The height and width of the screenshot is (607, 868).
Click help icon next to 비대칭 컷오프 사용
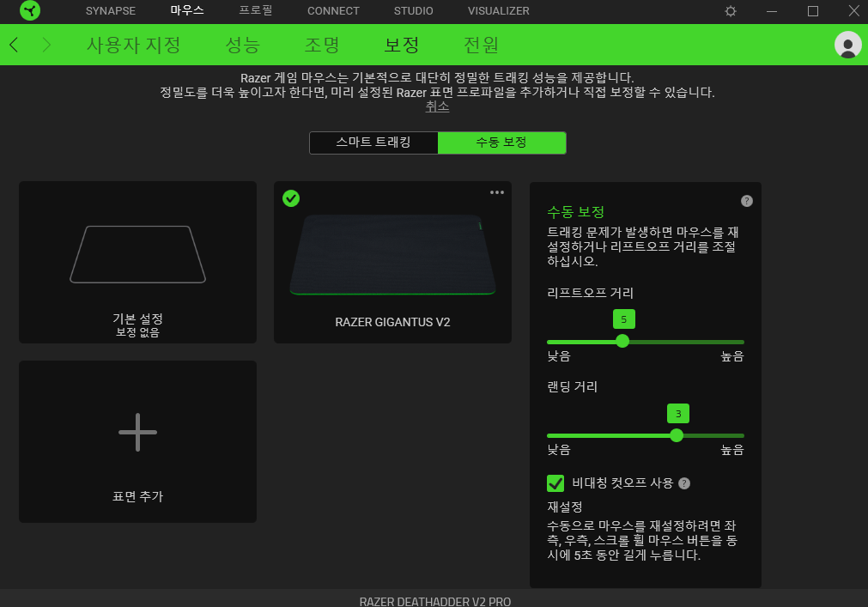pyautogui.click(x=684, y=483)
